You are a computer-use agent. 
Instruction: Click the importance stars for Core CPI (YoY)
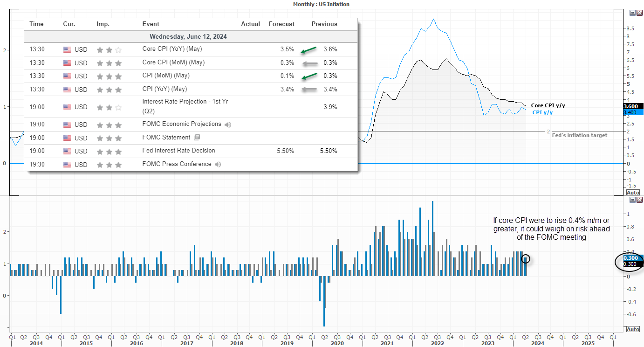(x=109, y=49)
